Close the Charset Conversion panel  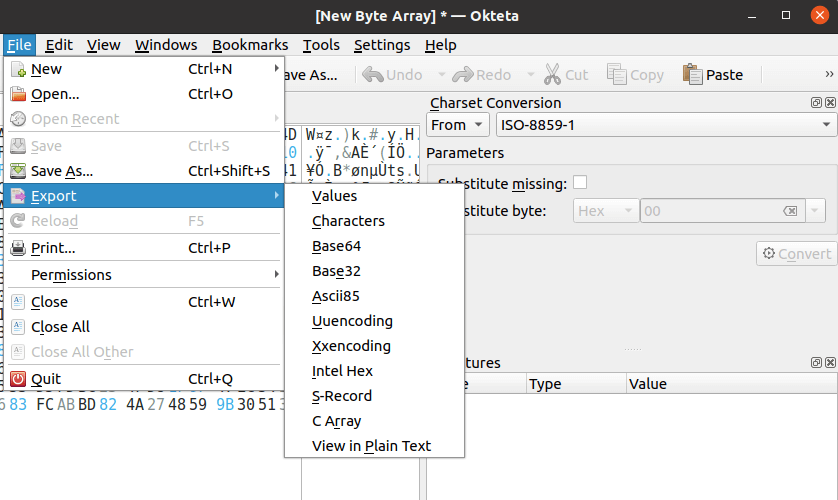(830, 103)
